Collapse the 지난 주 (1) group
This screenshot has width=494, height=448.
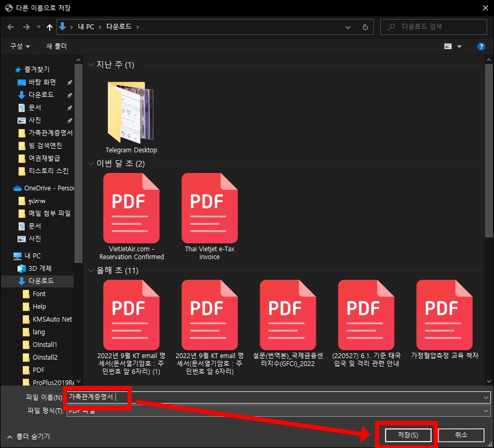(x=91, y=65)
